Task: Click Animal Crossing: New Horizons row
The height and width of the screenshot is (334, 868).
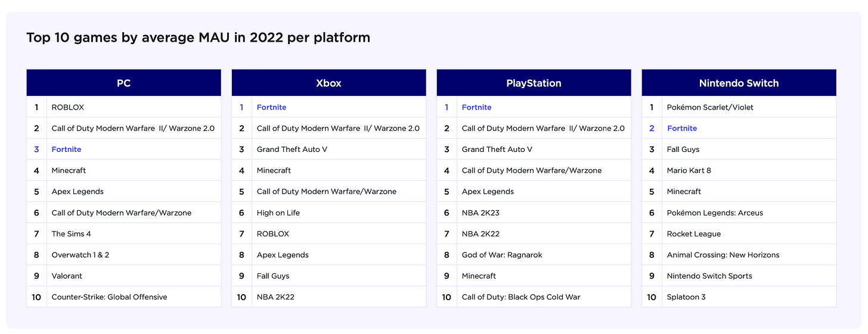Action: tap(723, 255)
